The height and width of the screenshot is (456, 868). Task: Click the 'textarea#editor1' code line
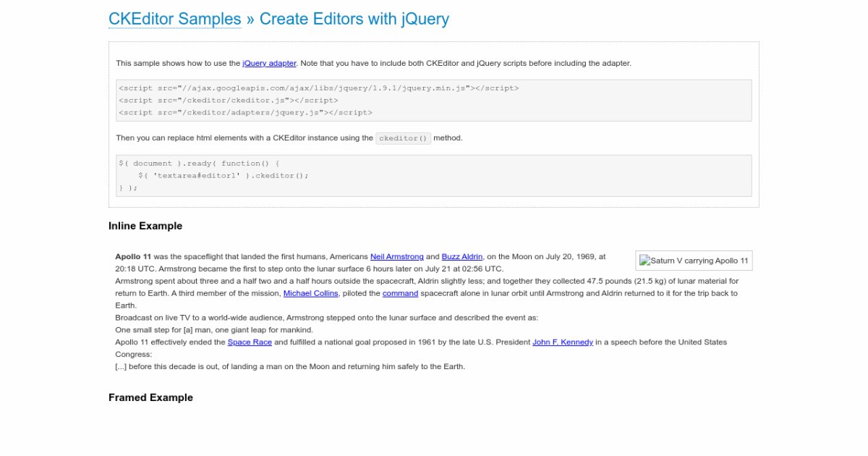(x=223, y=175)
